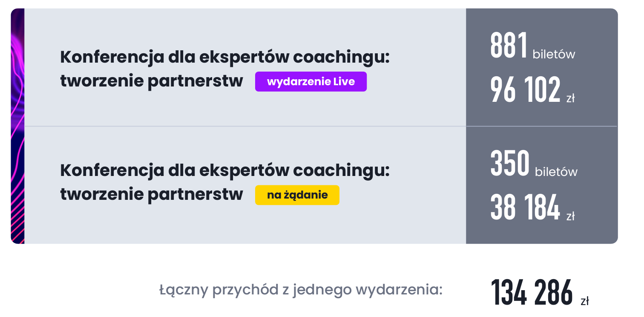The width and height of the screenshot is (644, 317).
Task: Click "tworzenie partnerstw" text beside purple badge
Action: [151, 82]
